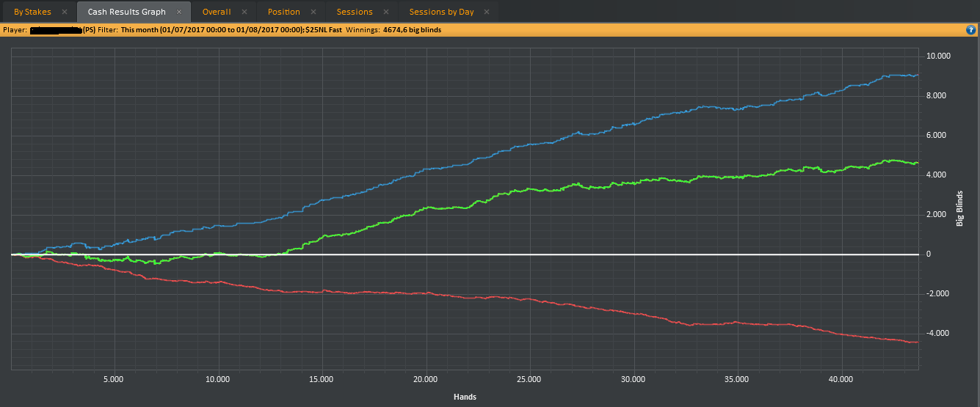
Task: Close the By Stakes tab
Action: click(65, 12)
